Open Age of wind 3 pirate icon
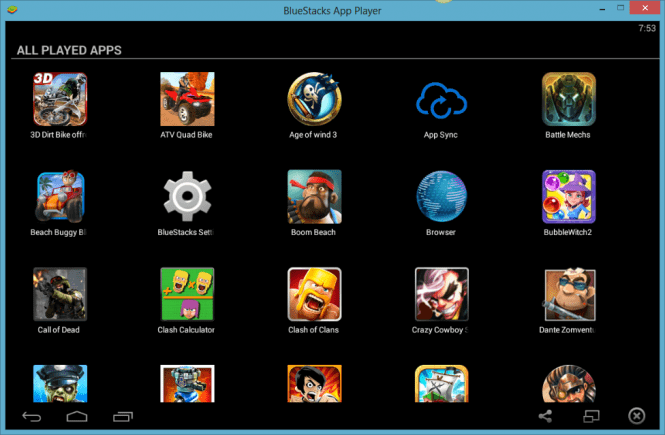This screenshot has width=665, height=435. tap(314, 99)
